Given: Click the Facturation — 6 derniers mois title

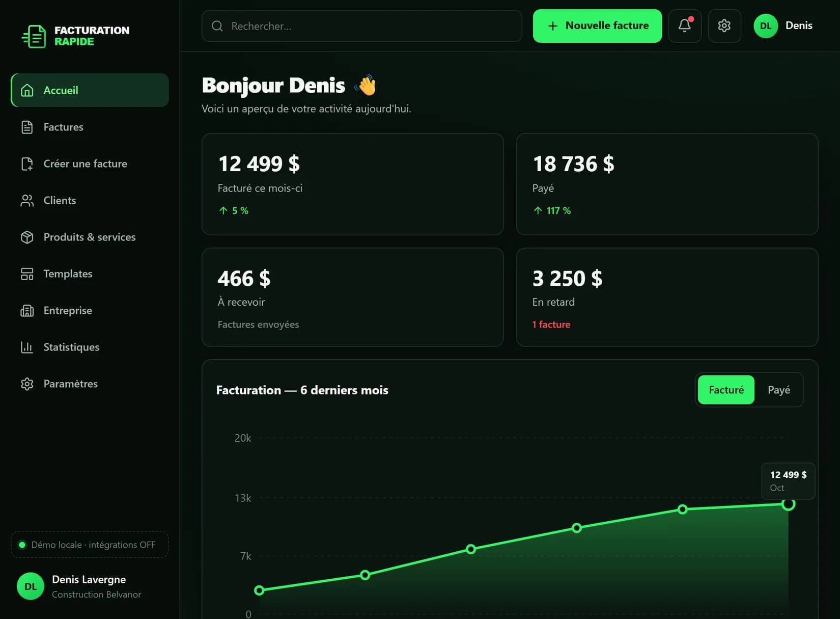Looking at the screenshot, I should [302, 390].
